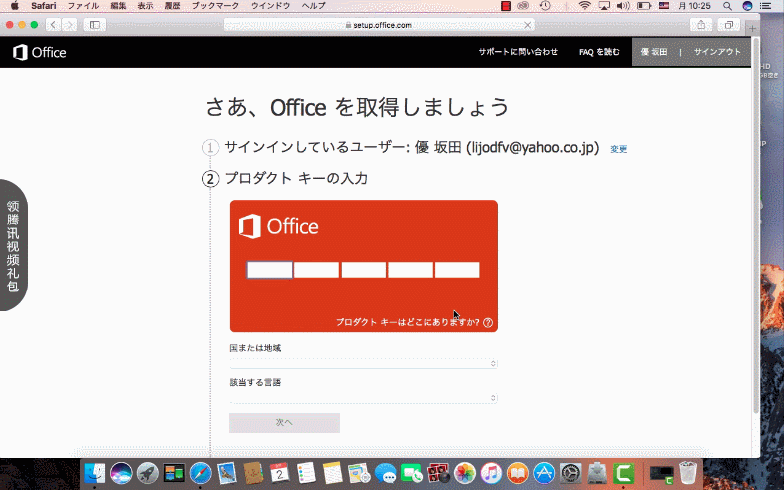Open the green Camtasia icon in Dock
784x490 pixels.
point(624,472)
